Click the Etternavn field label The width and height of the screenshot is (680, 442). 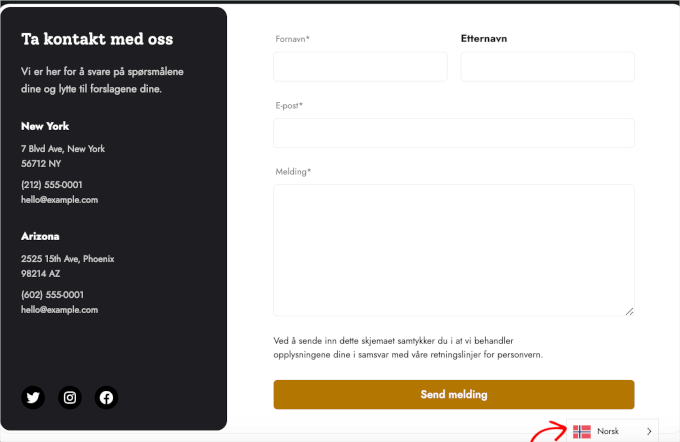click(484, 39)
